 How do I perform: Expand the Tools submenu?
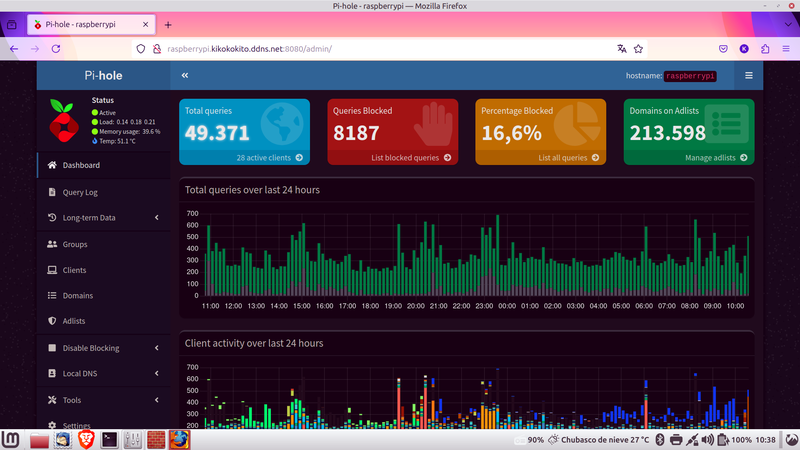tap(104, 400)
